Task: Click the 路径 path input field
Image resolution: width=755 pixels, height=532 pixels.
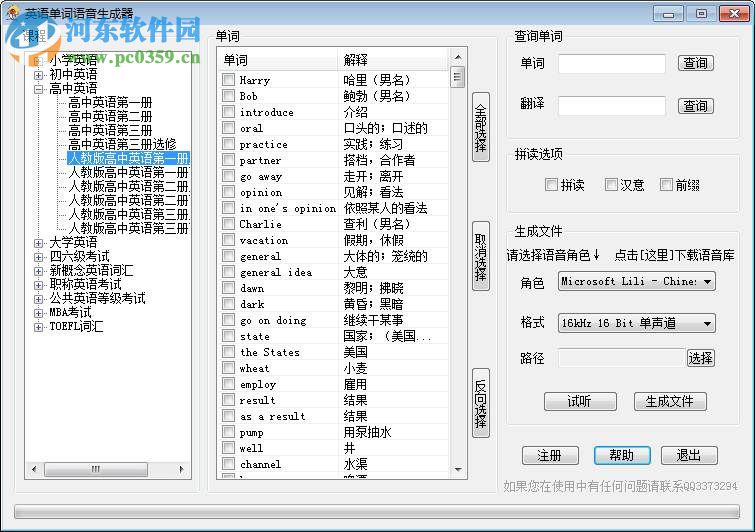Action: [622, 358]
